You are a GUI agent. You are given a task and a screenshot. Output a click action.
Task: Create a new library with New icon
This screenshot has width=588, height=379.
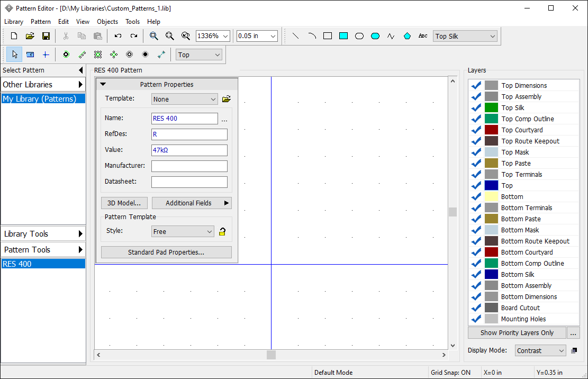(14, 36)
